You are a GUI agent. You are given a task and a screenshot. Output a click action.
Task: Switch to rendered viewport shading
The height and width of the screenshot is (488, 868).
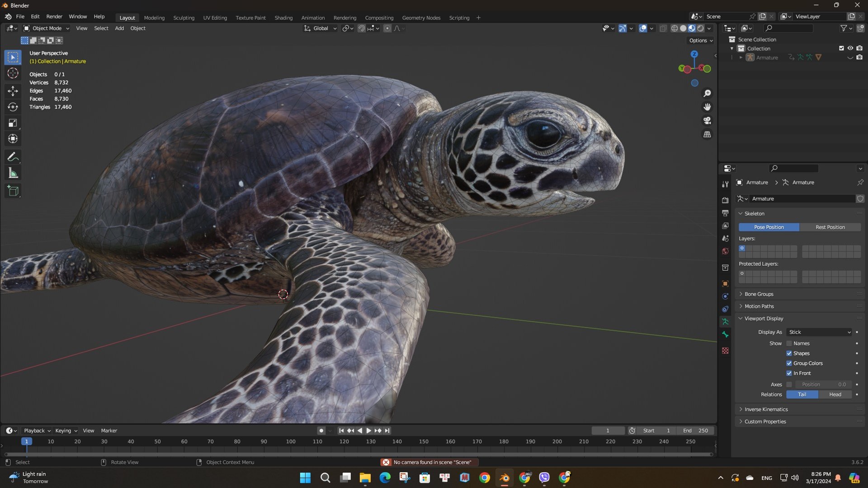(700, 28)
